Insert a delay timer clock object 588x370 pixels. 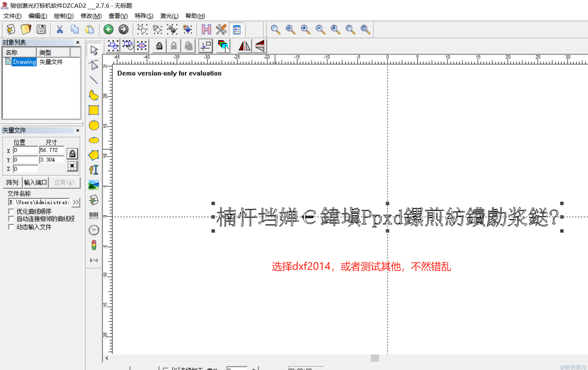click(x=94, y=230)
